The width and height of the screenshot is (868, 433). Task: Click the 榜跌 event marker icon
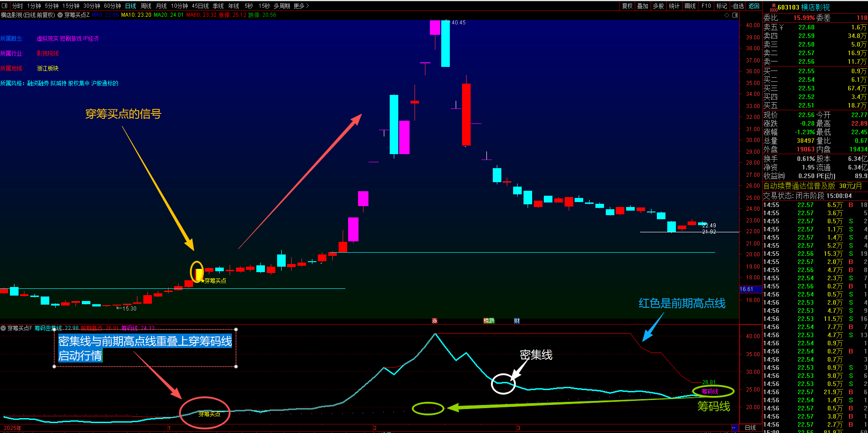489,321
